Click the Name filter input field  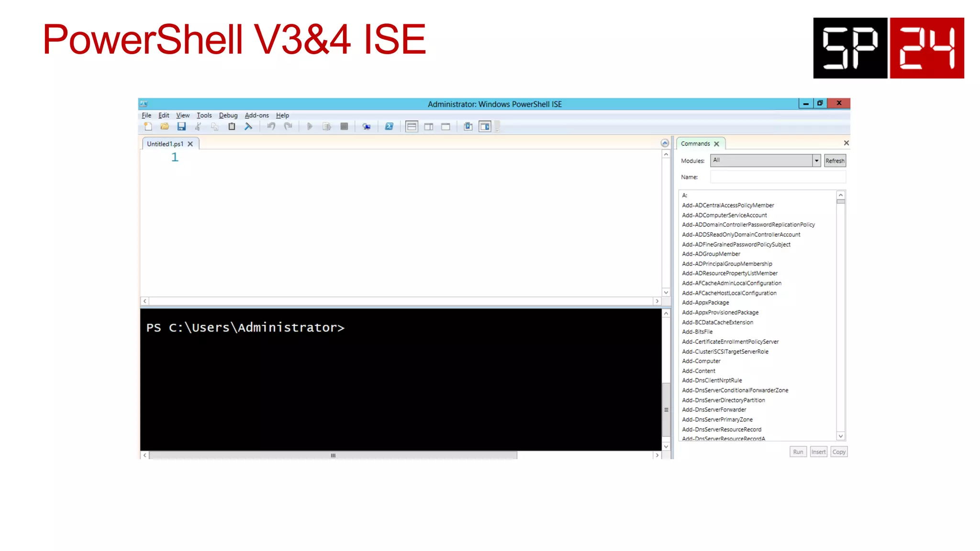click(x=778, y=177)
